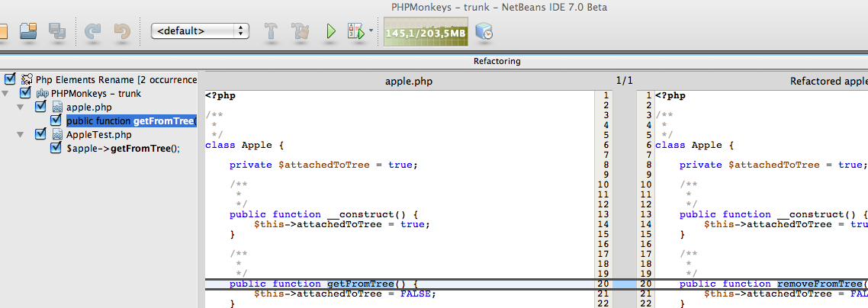Select the $apple->getFromTree(); tree row
Viewport: 868px width, 308px height.
pos(123,148)
